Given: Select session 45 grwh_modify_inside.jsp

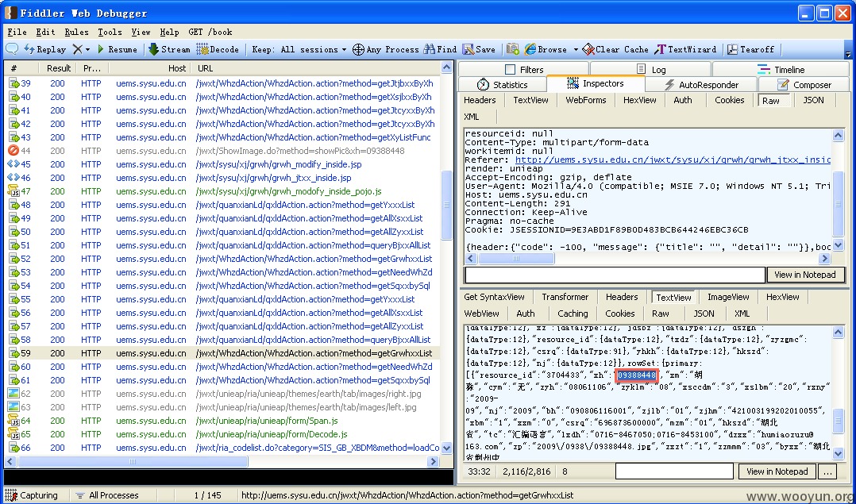Looking at the screenshot, I should pos(223,164).
